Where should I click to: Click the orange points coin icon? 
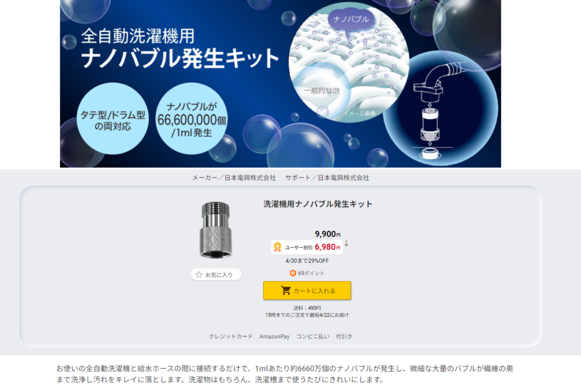click(x=293, y=273)
